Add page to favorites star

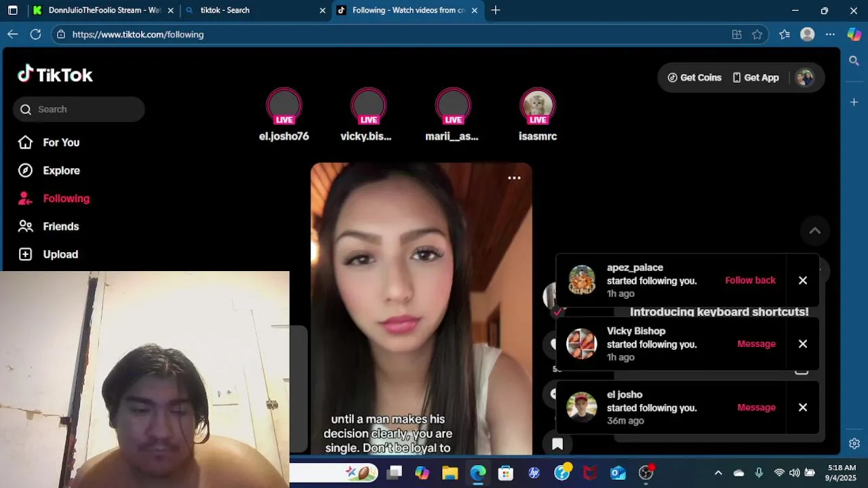point(757,35)
